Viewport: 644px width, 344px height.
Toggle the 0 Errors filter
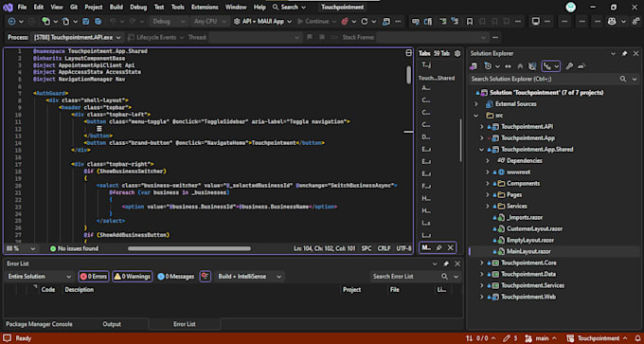(x=94, y=277)
